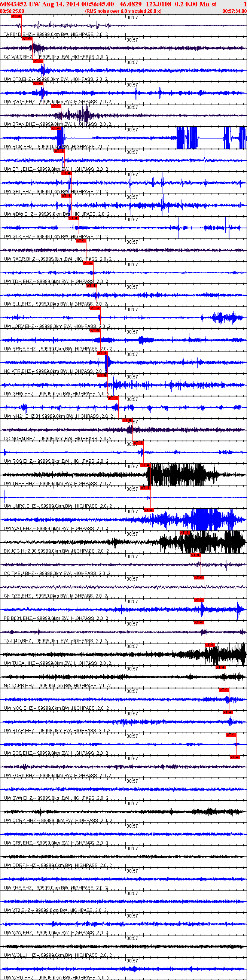Click the red pick marker on TA F04D trace
Viewport: 247px width, 980px height.
16,16
